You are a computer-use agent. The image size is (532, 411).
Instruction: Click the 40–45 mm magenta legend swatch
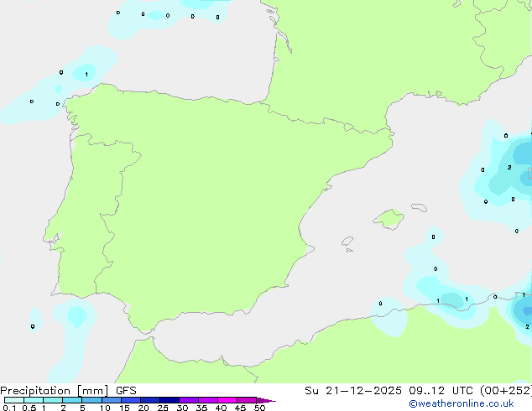pyautogui.click(x=227, y=400)
